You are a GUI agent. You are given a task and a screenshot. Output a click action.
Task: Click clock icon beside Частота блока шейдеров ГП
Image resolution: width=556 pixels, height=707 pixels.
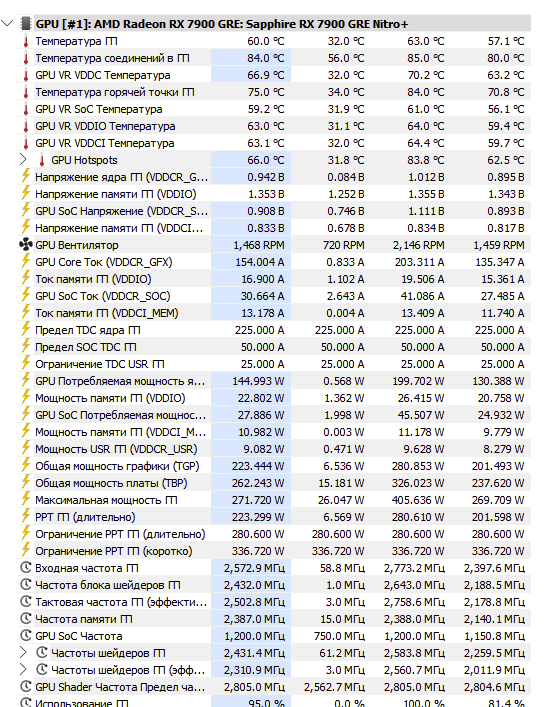pos(26,585)
